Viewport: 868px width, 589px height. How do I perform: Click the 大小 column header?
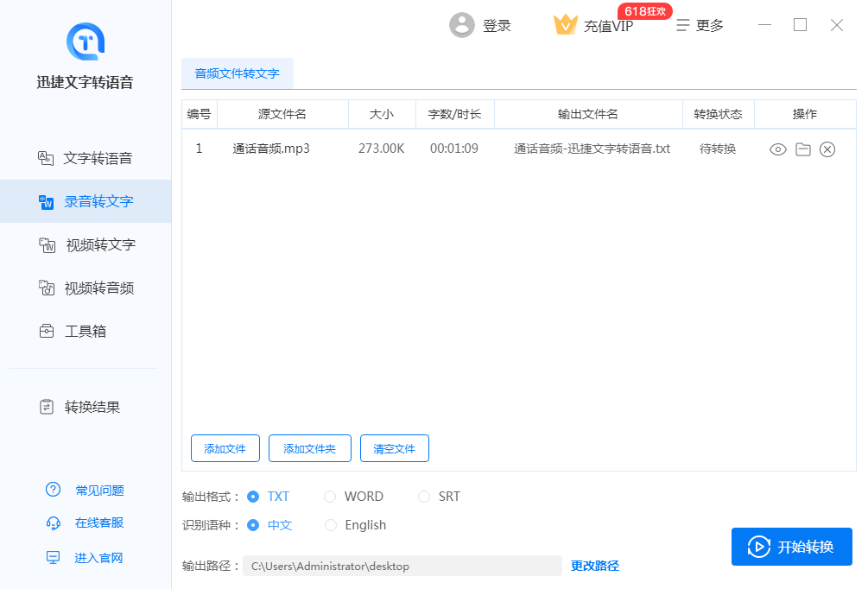[382, 114]
